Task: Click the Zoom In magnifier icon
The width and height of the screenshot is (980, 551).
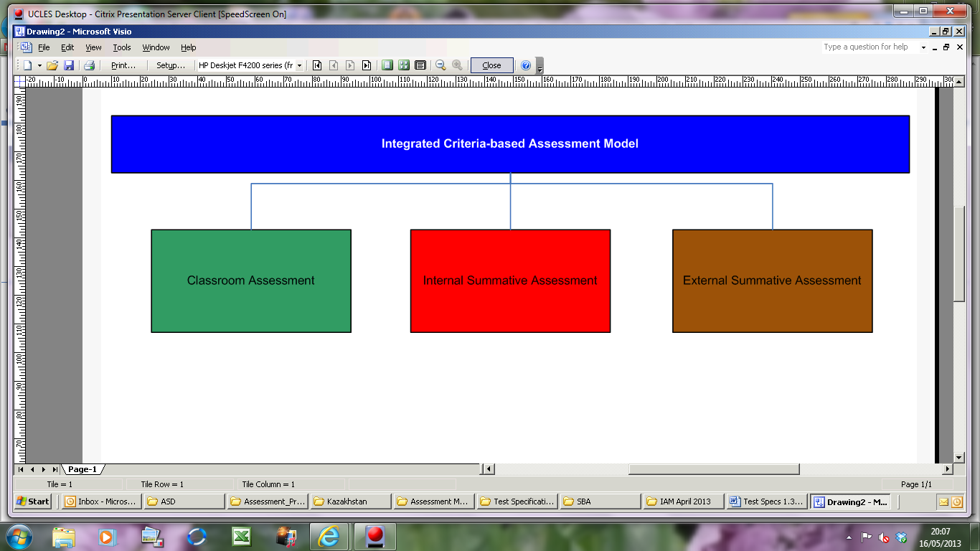Action: click(x=457, y=65)
